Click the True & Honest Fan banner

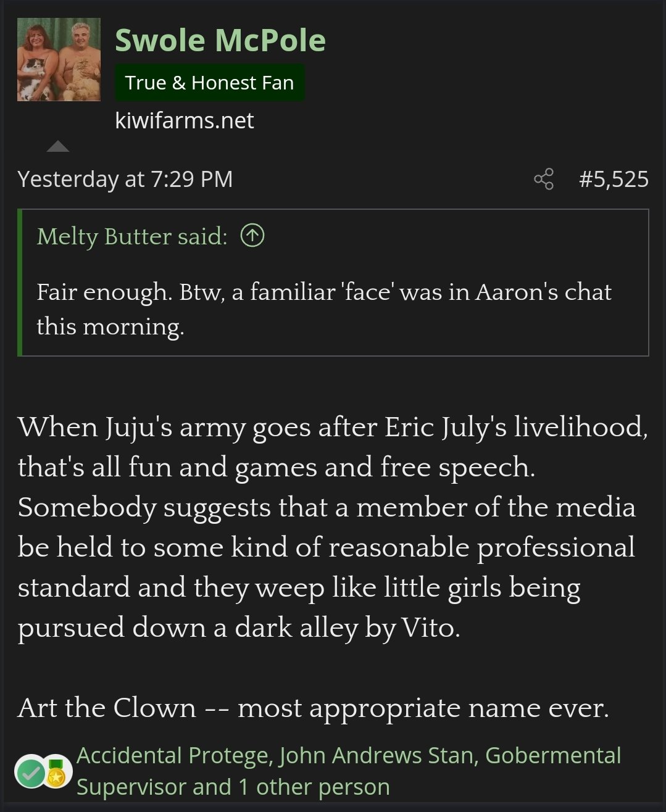pos(209,83)
